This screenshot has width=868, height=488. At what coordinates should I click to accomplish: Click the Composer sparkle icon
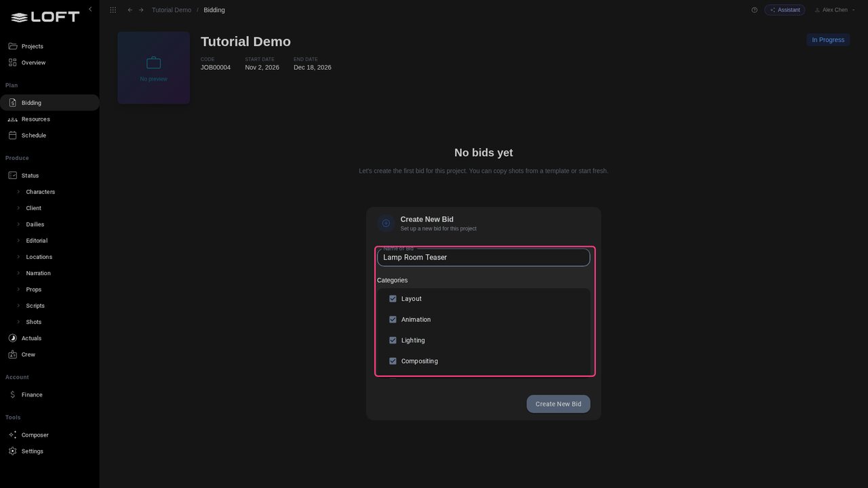[x=13, y=435]
